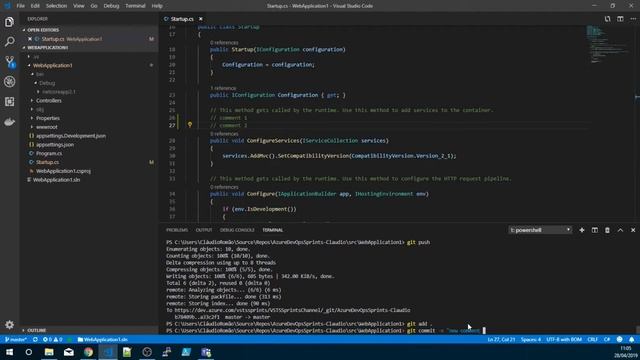
Task: Maximize the terminal panel size
Action: [x=620, y=230]
